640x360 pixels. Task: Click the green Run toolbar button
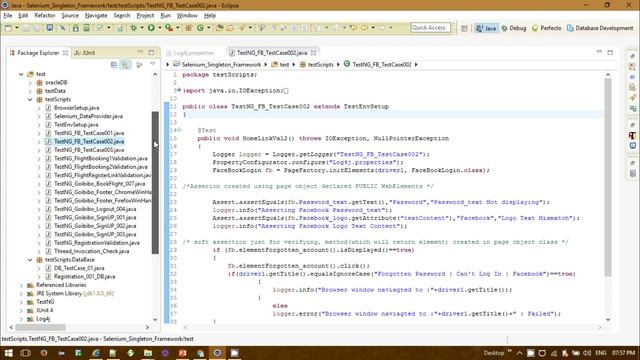(151, 28)
